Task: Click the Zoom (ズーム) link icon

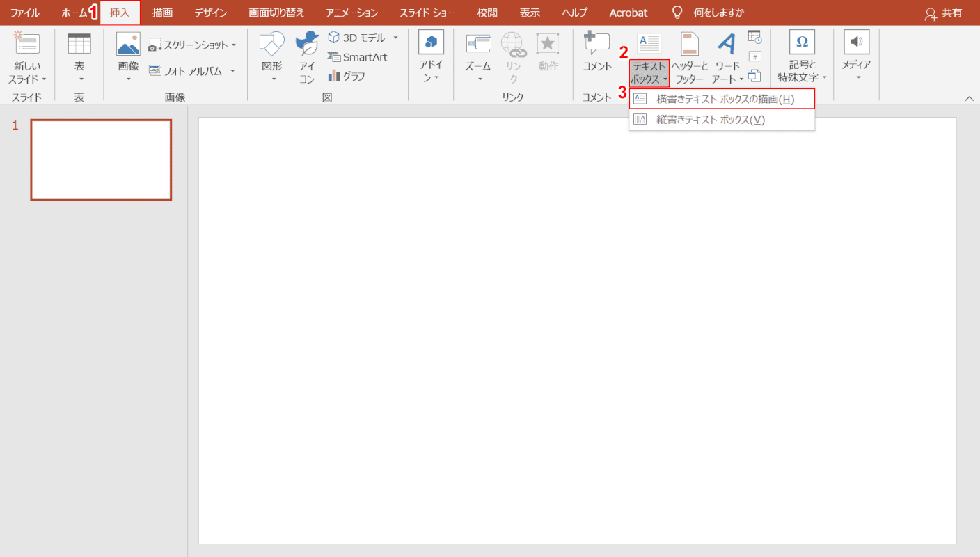Action: [x=478, y=43]
